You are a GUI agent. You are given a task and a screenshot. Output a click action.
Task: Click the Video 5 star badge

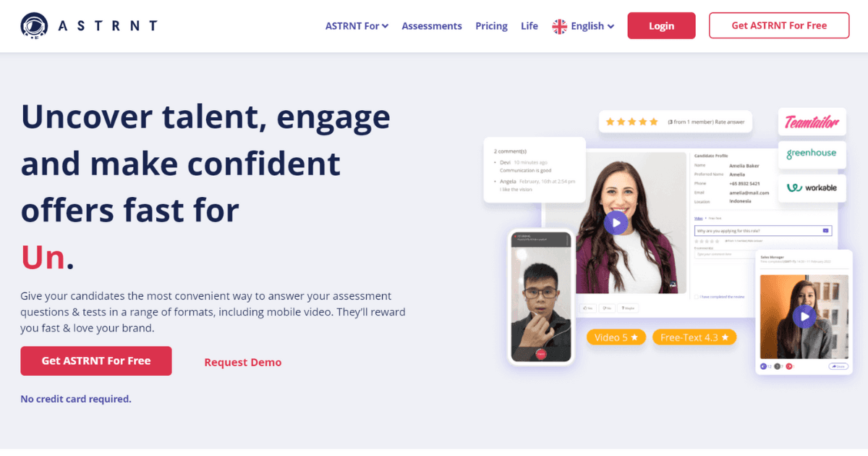tap(616, 337)
